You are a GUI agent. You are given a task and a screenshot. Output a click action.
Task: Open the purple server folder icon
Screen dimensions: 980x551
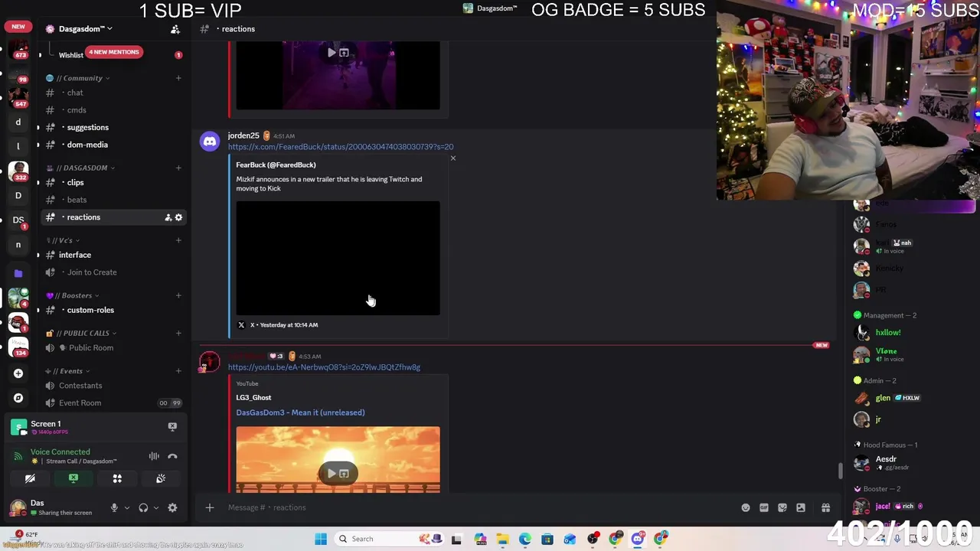tap(18, 273)
